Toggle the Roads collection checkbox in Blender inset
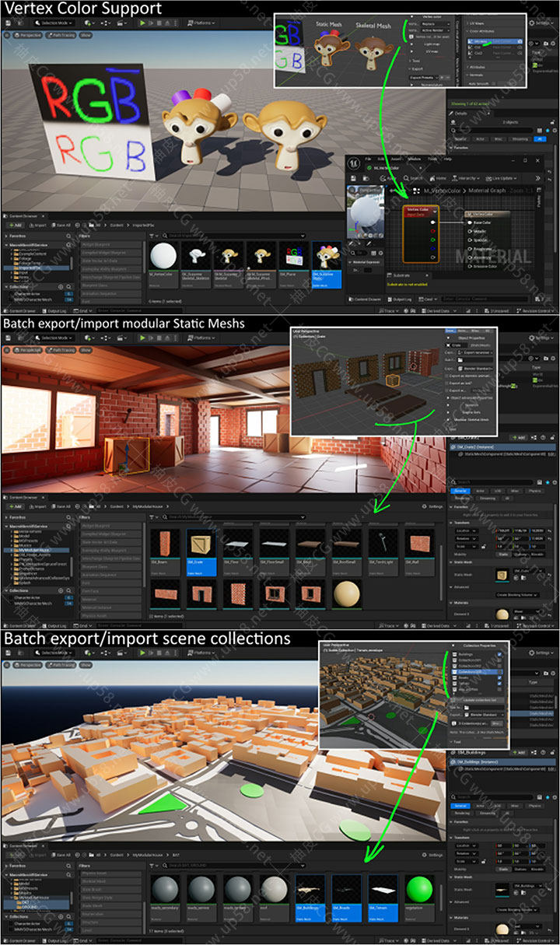 (x=500, y=676)
